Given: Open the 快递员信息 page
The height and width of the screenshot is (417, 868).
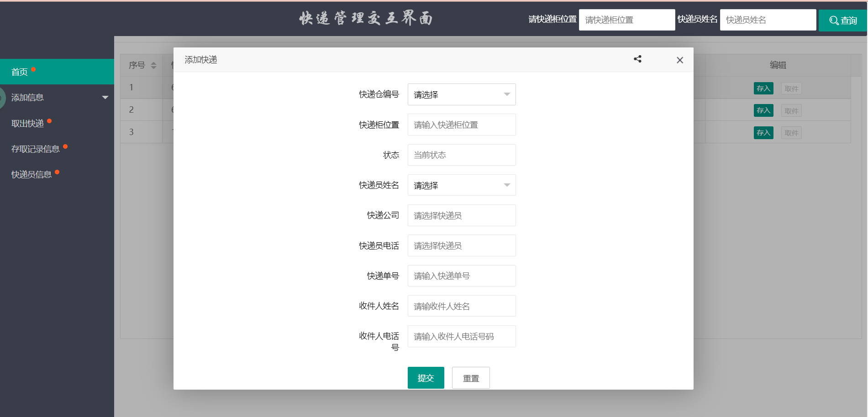Looking at the screenshot, I should click(x=31, y=174).
